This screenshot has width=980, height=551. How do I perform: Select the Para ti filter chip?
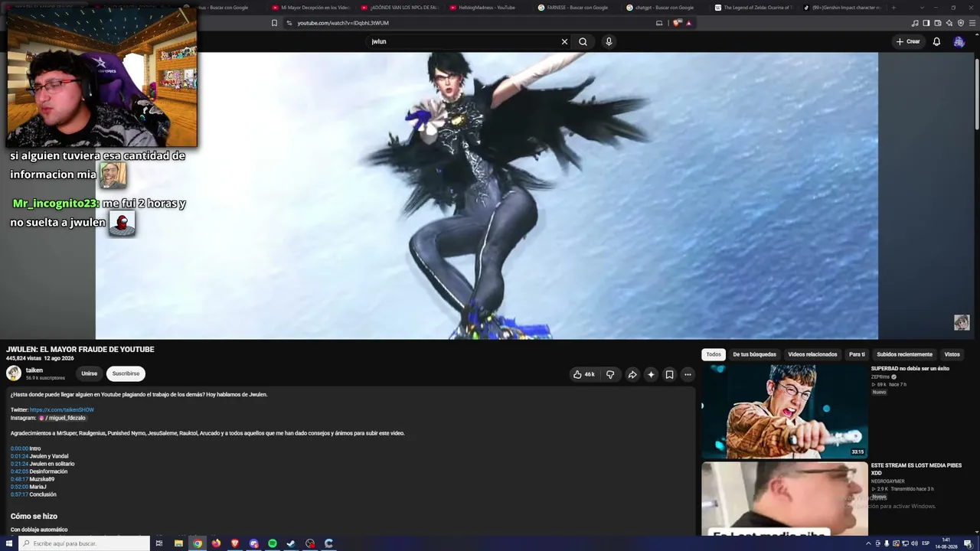pos(857,354)
